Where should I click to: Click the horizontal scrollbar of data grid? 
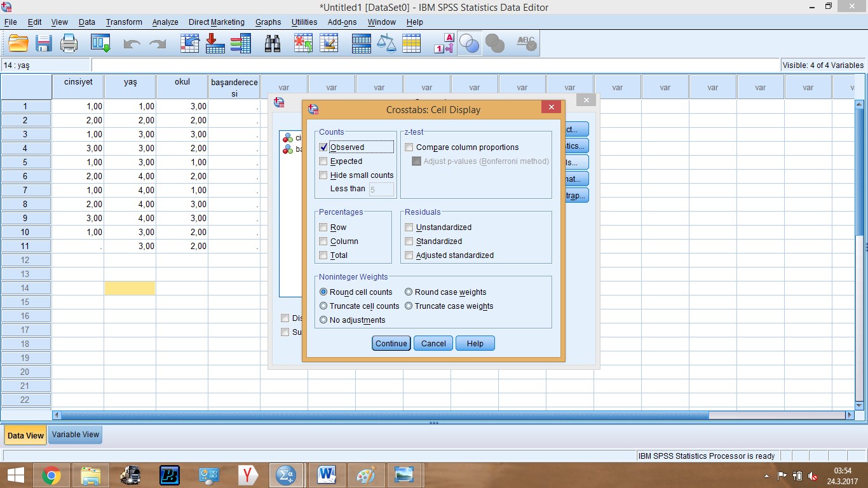point(384,415)
